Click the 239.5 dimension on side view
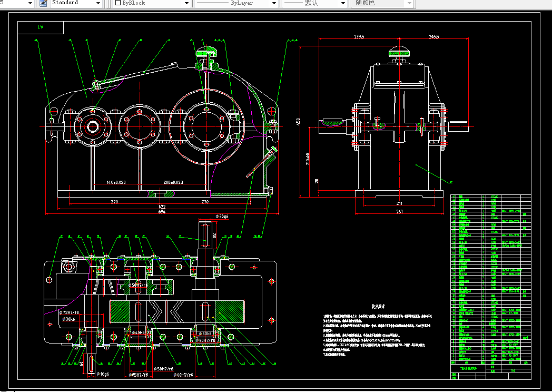The image size is (552, 392). [359, 37]
